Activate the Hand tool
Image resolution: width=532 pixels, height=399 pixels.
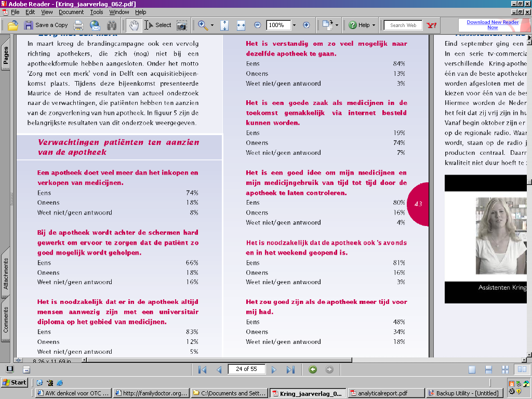click(x=134, y=25)
